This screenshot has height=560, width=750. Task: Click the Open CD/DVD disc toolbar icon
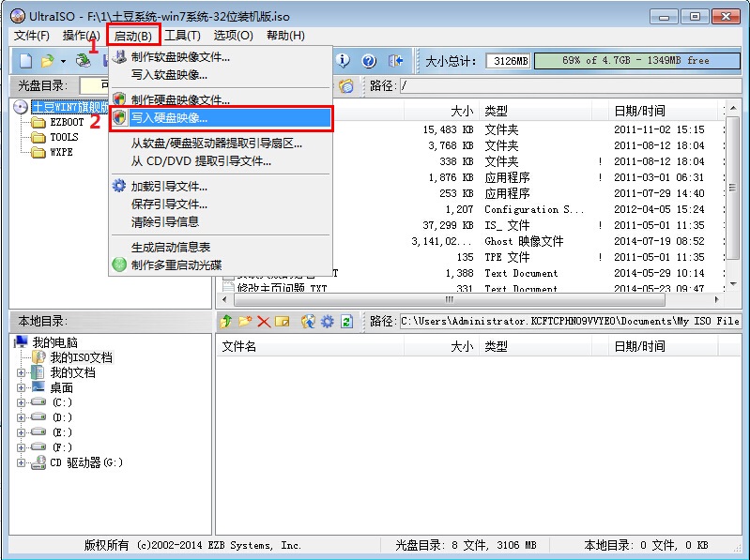[84, 61]
